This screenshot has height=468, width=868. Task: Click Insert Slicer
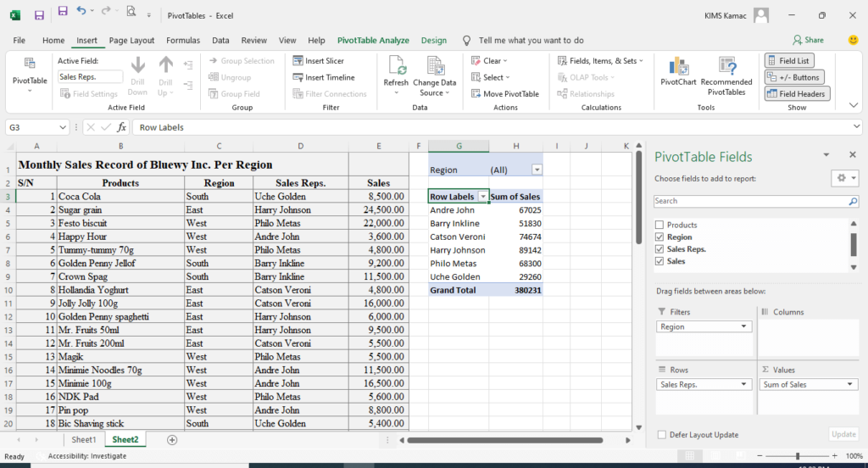319,61
